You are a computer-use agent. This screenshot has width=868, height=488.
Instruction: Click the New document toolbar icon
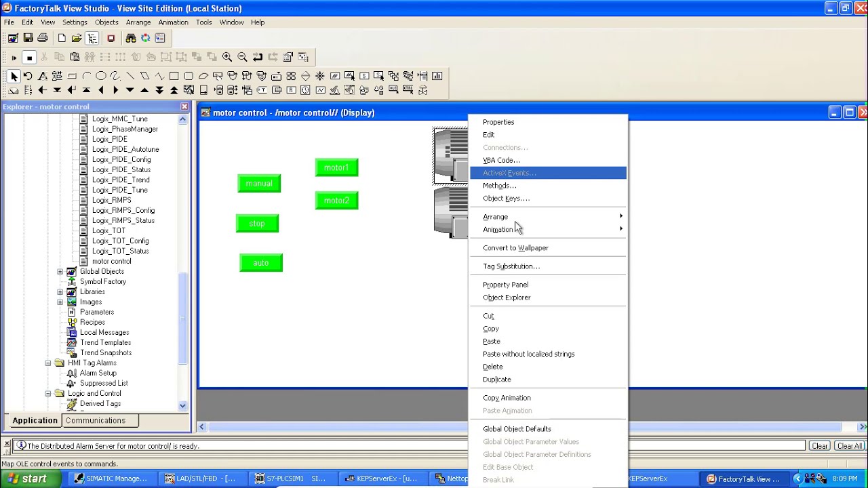point(62,38)
